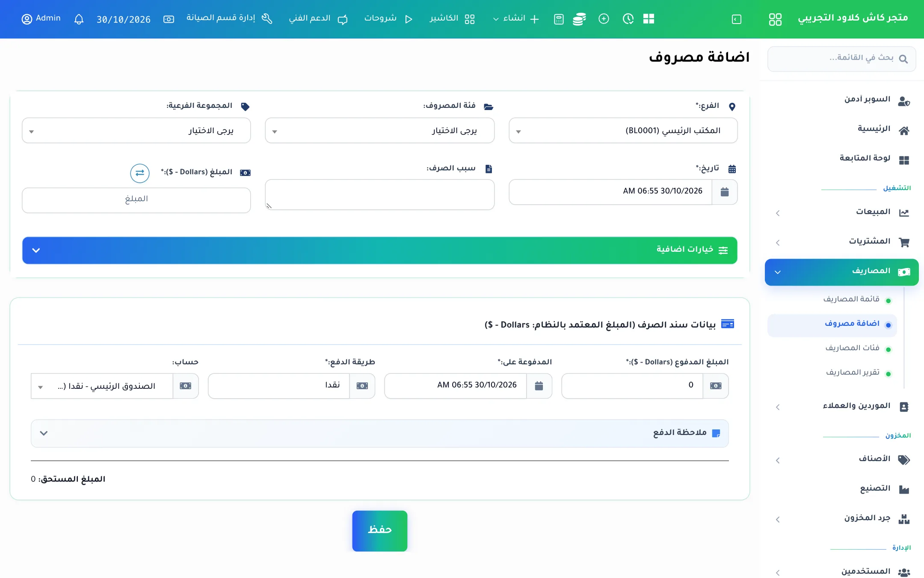Viewport: 924px width, 578px height.
Task: Click the currency swap arrows icon
Action: (140, 173)
